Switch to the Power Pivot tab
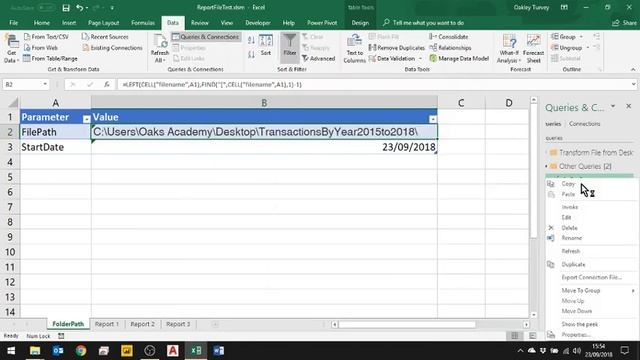Screen dimensions: 640x360 (322, 23)
